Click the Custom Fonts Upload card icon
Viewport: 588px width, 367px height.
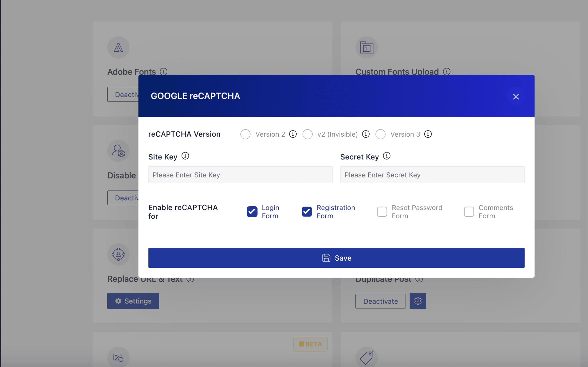[366, 47]
